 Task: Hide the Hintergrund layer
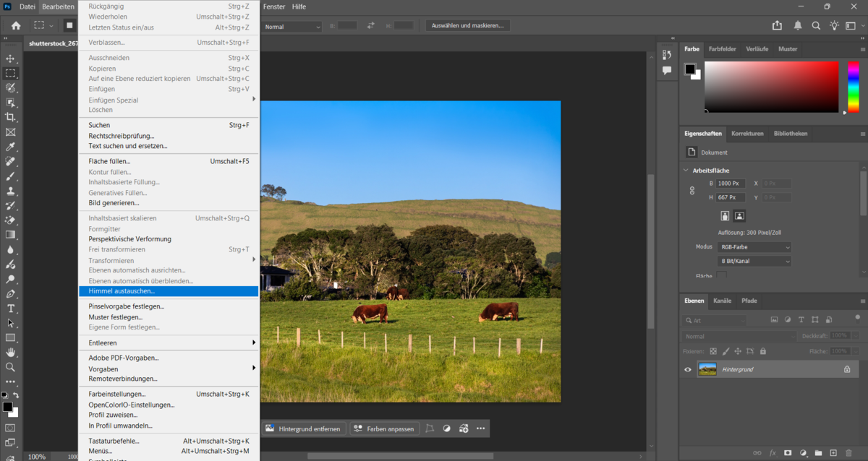687,369
